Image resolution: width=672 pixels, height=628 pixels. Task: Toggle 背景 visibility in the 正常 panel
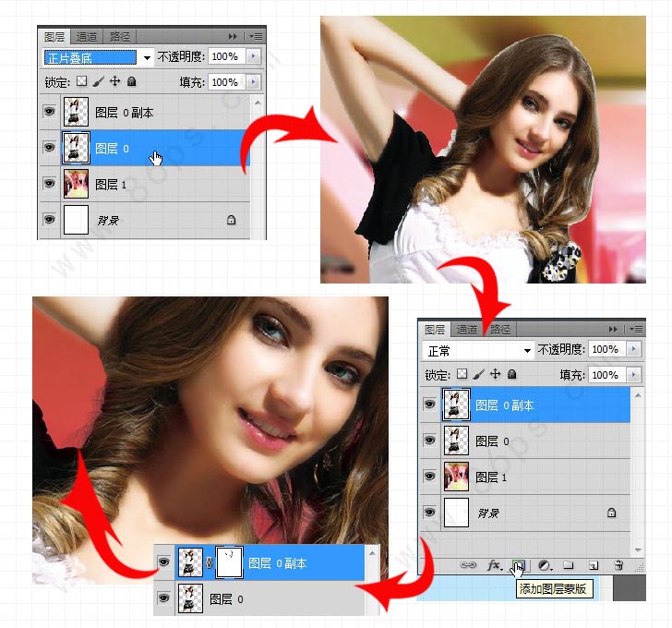point(429,513)
